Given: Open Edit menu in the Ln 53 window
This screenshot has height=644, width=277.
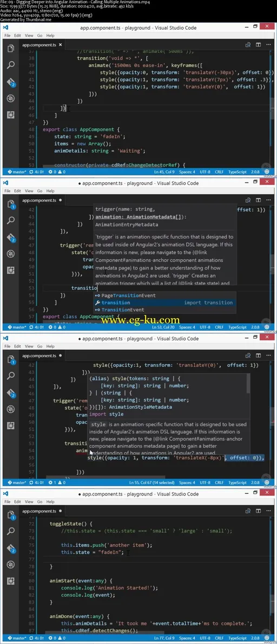Looking at the screenshot, I should pos(18,191).
